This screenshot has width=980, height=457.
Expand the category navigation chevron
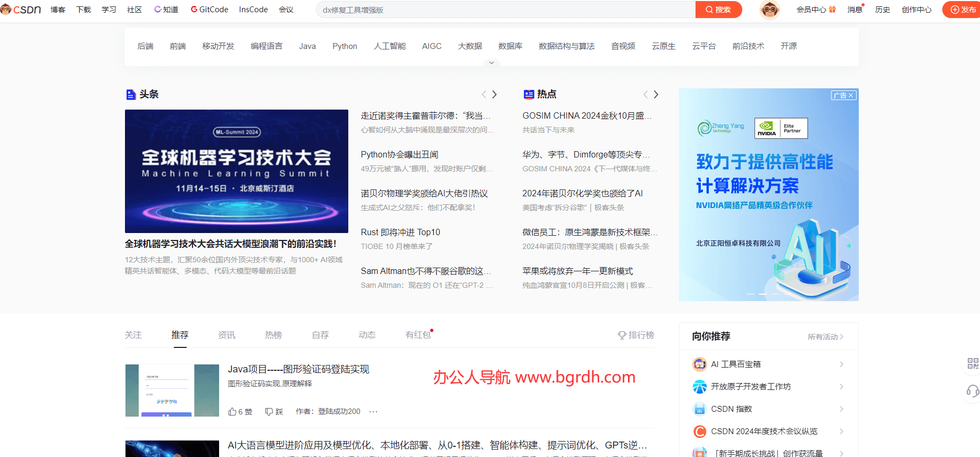click(491, 63)
